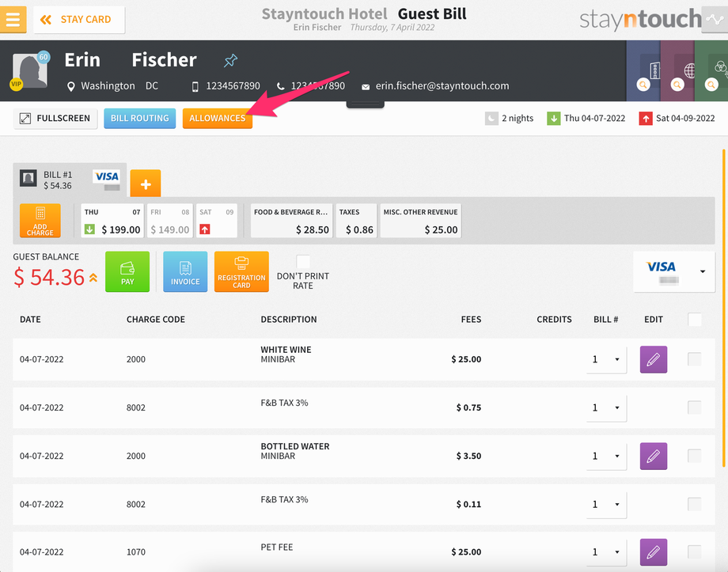This screenshot has height=572, width=728.
Task: Edit the Pet Fee charge
Action: [654, 552]
